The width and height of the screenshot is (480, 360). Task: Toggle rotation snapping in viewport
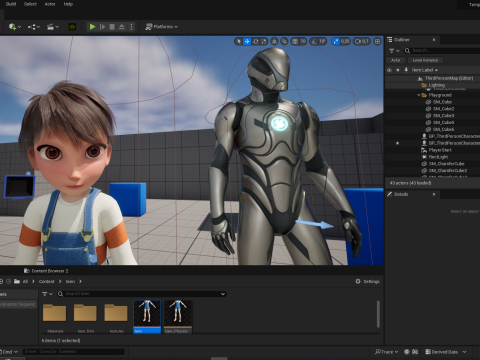click(314, 41)
